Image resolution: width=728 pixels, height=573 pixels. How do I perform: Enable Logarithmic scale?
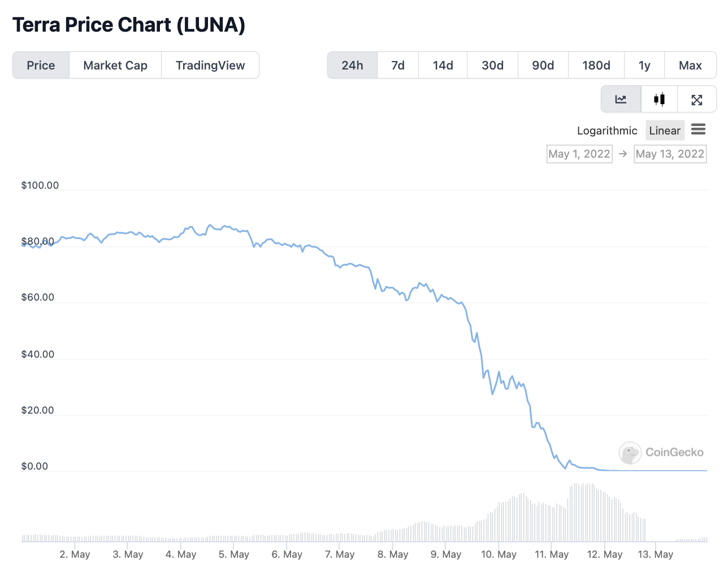[606, 131]
